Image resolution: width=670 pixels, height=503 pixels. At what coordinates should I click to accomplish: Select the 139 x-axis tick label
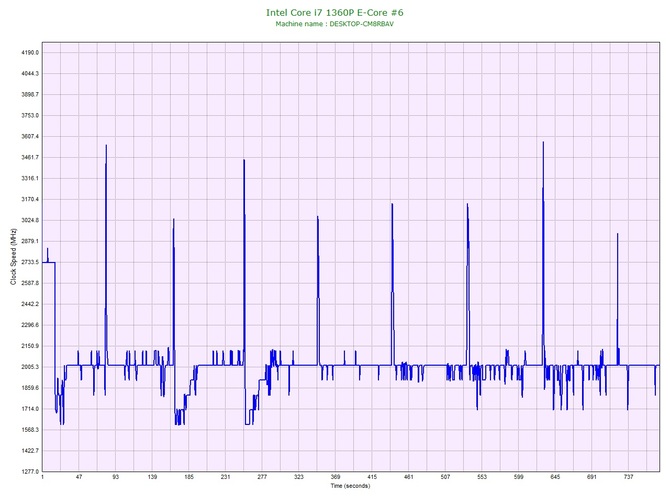point(152,477)
